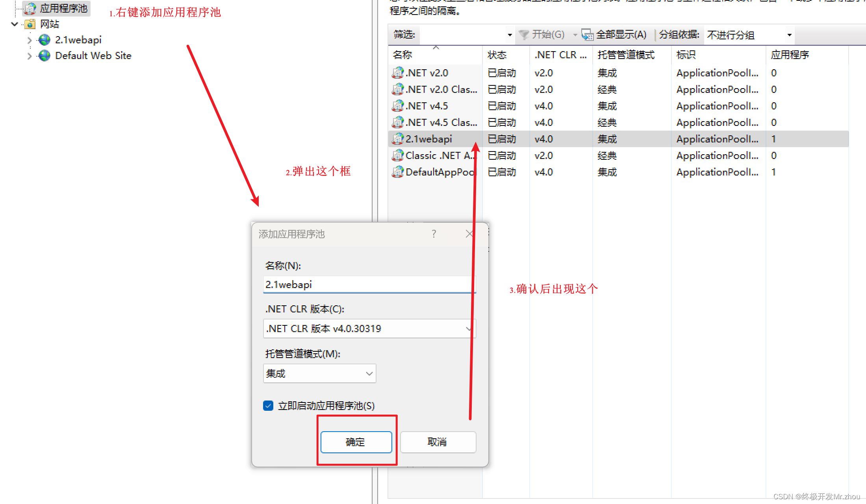The height and width of the screenshot is (504, 866).
Task: Click the pool Name input field
Action: (369, 284)
